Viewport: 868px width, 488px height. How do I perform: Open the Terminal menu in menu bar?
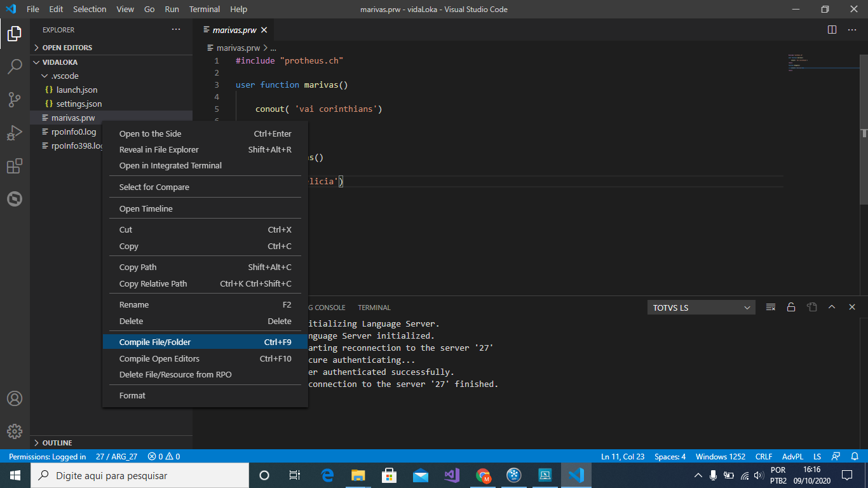(x=205, y=9)
